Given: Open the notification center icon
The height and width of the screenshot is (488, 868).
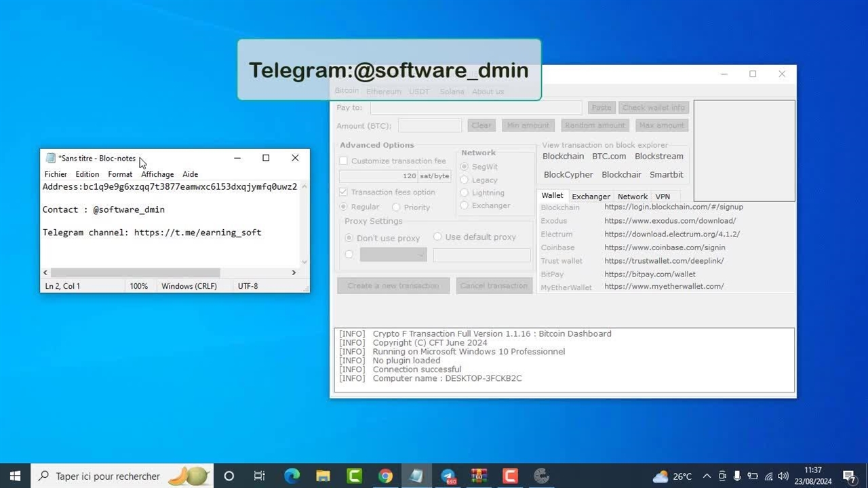Looking at the screenshot, I should [x=849, y=476].
